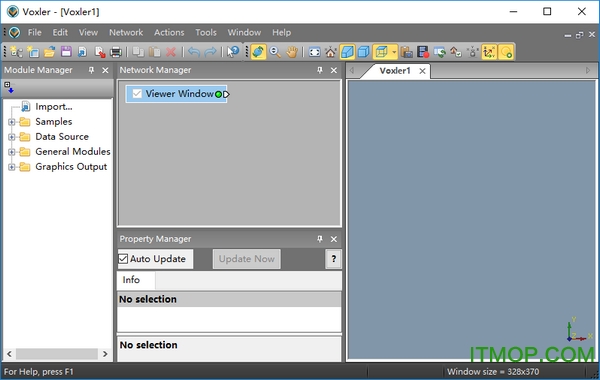Expand the Graphics Output folder
Screen dimensions: 600x380
click(x=11, y=167)
